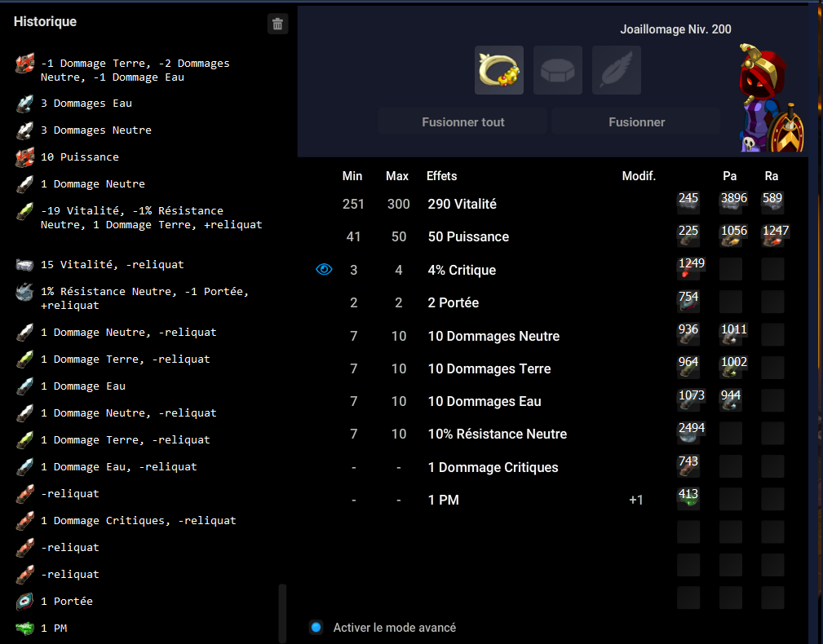Click the Fusionner tout button
This screenshot has width=823, height=644.
click(x=463, y=122)
